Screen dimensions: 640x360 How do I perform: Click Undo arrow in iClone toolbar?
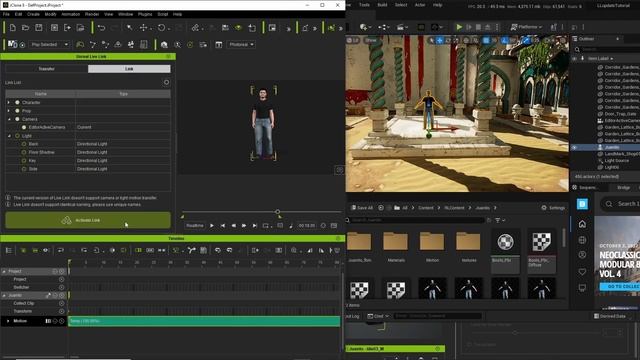pos(101,28)
